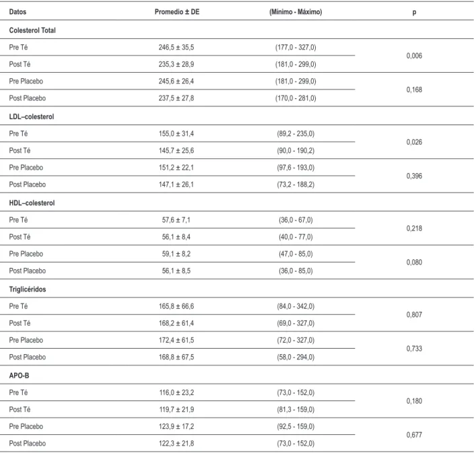Screen dimensions: 476x453
Task: Click the p value 0,807
Action: click(x=414, y=314)
